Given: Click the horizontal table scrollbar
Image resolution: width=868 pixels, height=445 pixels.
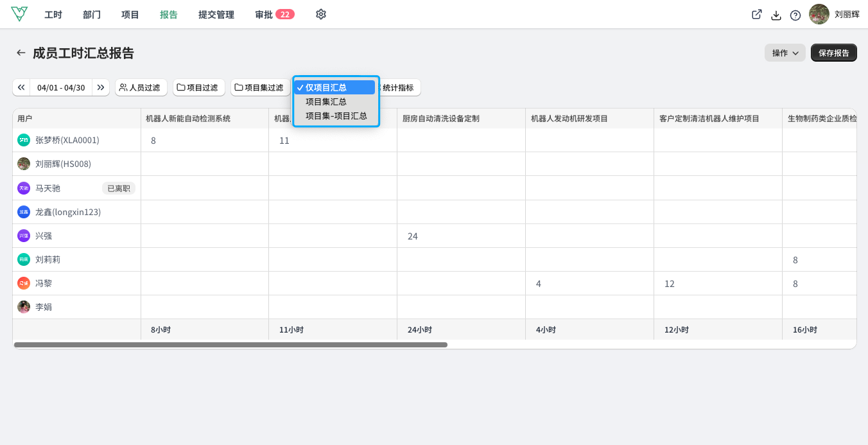Looking at the screenshot, I should pos(230,345).
